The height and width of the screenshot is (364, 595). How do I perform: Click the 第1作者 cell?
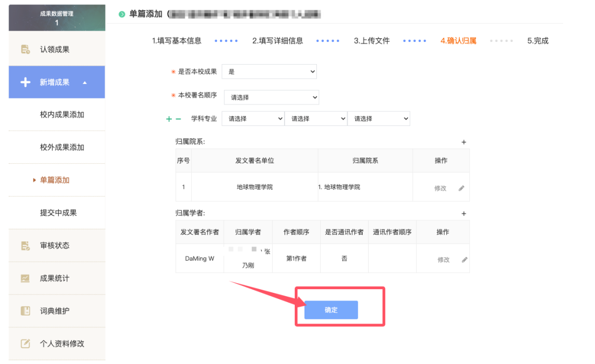click(x=296, y=258)
